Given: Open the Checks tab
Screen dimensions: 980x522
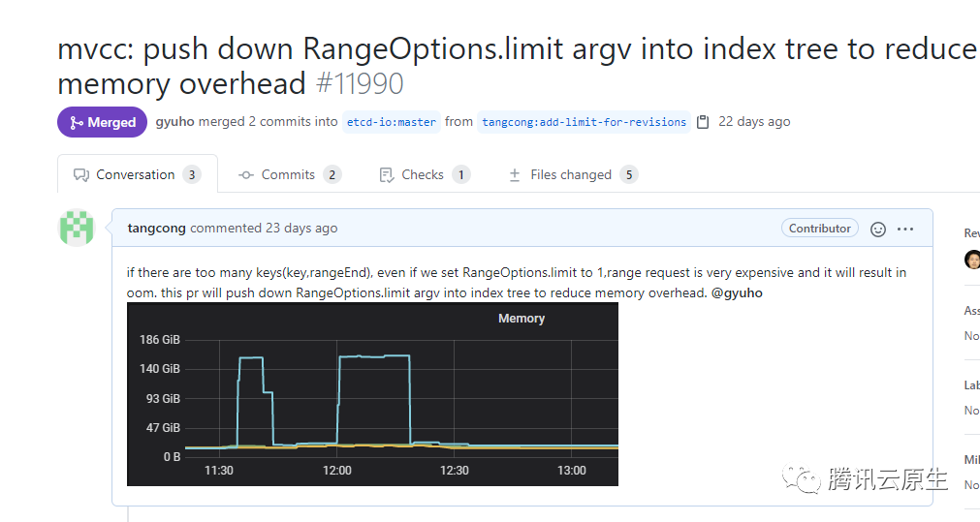Looking at the screenshot, I should point(423,175).
